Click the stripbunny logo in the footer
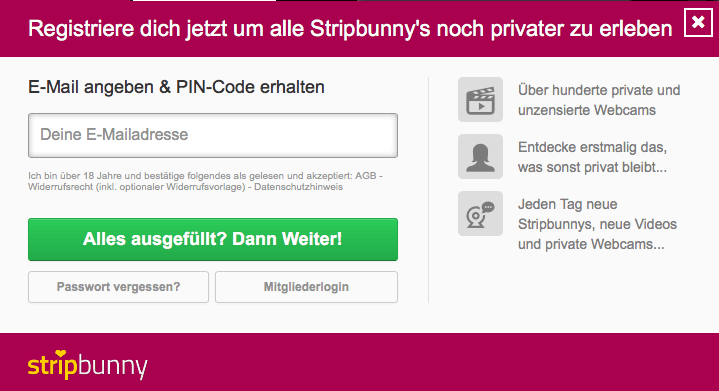 pyautogui.click(x=88, y=365)
